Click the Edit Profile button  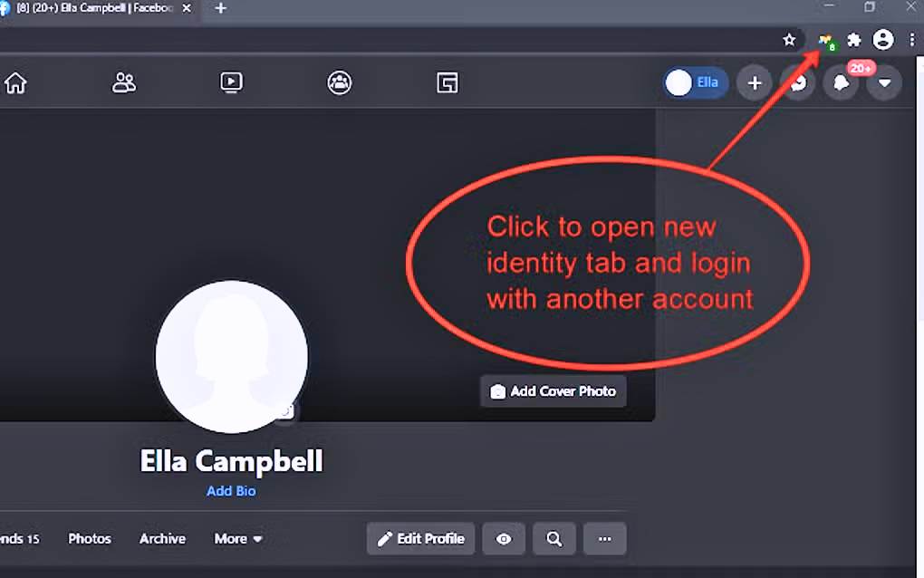pyautogui.click(x=421, y=539)
